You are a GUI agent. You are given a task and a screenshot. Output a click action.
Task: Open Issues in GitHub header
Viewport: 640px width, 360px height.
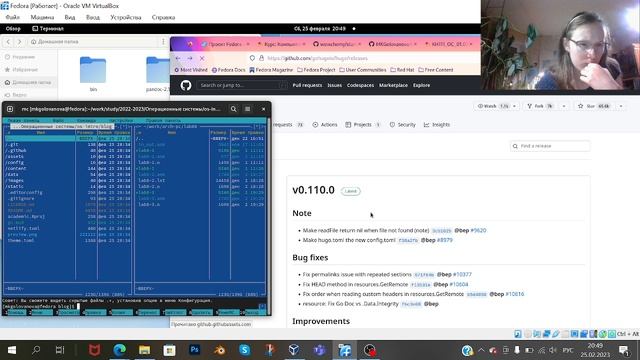pyautogui.click(x=335, y=85)
